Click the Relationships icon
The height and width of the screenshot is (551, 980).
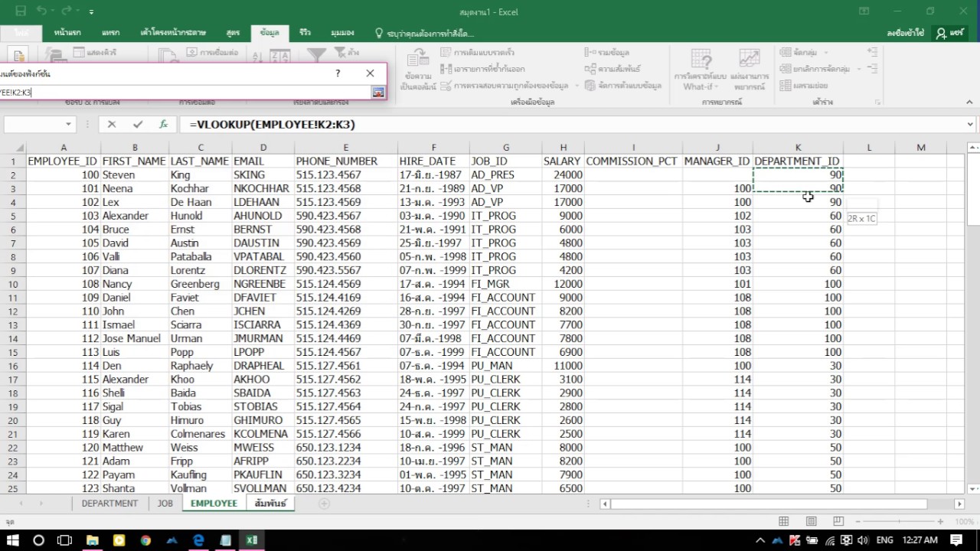[x=590, y=69]
